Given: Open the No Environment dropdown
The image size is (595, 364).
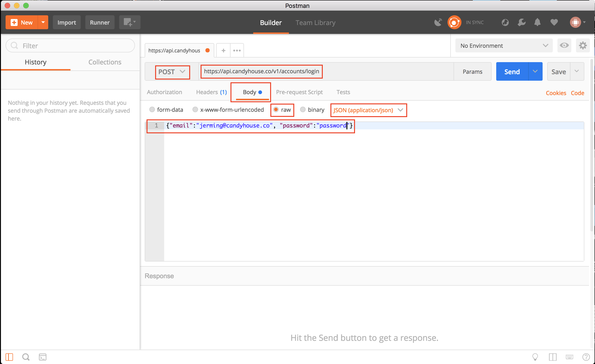Looking at the screenshot, I should (x=504, y=46).
